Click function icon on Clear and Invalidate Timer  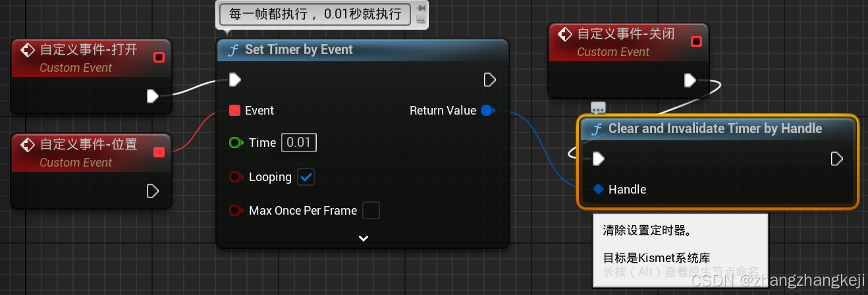point(596,129)
